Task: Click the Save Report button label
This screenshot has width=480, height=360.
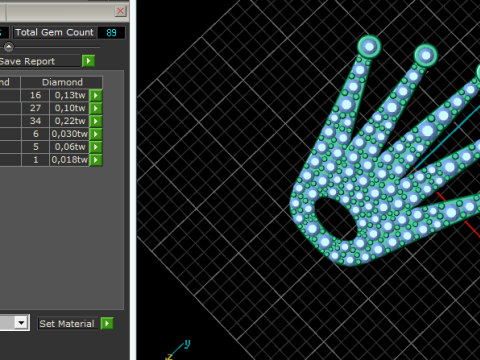Action: pos(27,61)
